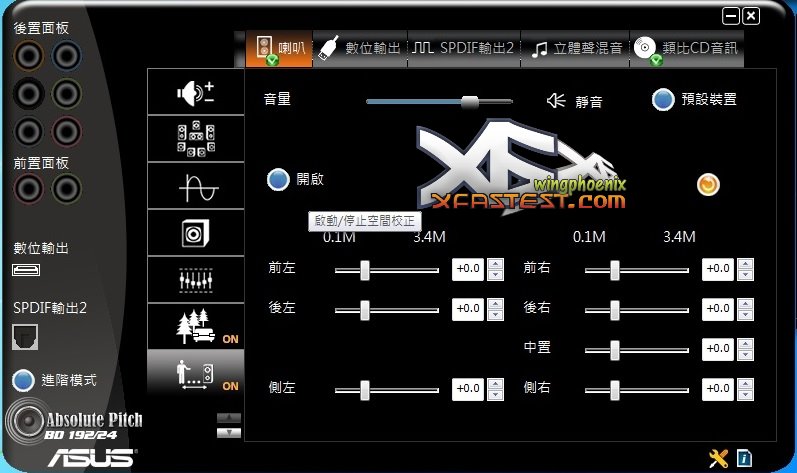Toggle the 開啟 enable radio button
Screen dimensions: 797x473
tap(278, 179)
